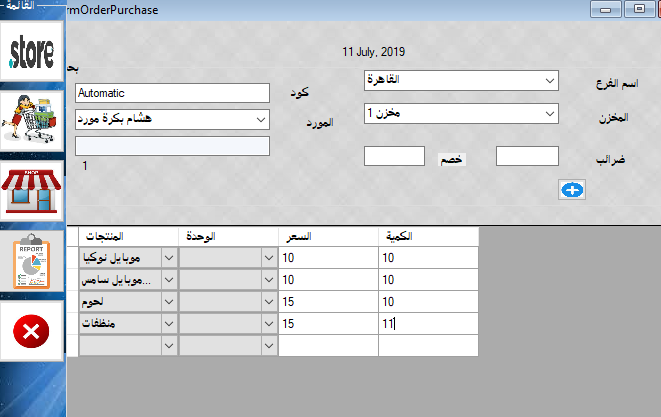This screenshot has width=661, height=417.
Task: Click the المورد supplier label
Action: coord(320,123)
